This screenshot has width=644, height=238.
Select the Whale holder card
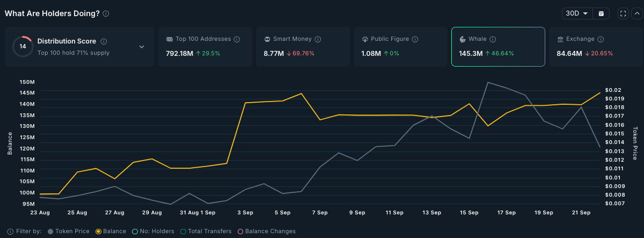[498, 47]
